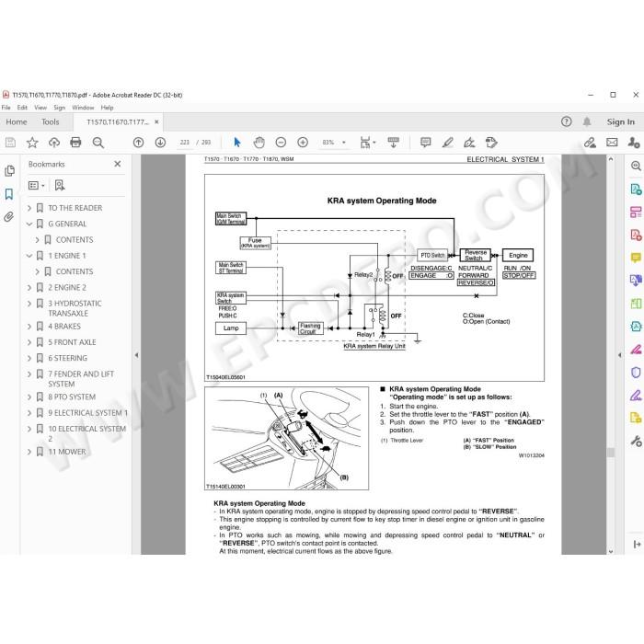Send file by email envelope icon
This screenshot has height=644, width=644.
[612, 143]
